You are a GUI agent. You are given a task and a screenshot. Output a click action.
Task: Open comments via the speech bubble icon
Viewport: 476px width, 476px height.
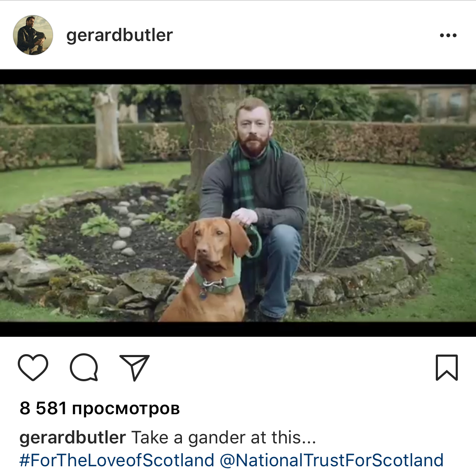tap(84, 367)
